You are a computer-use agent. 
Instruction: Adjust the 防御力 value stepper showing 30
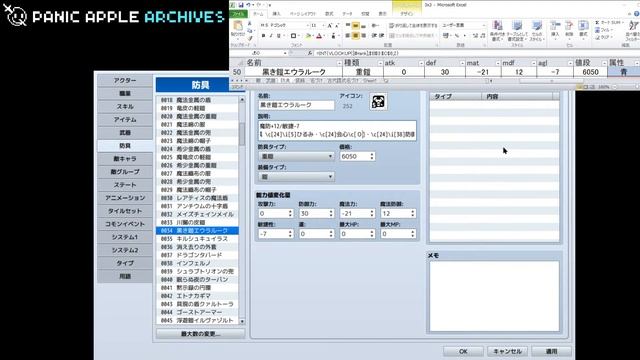click(x=331, y=213)
